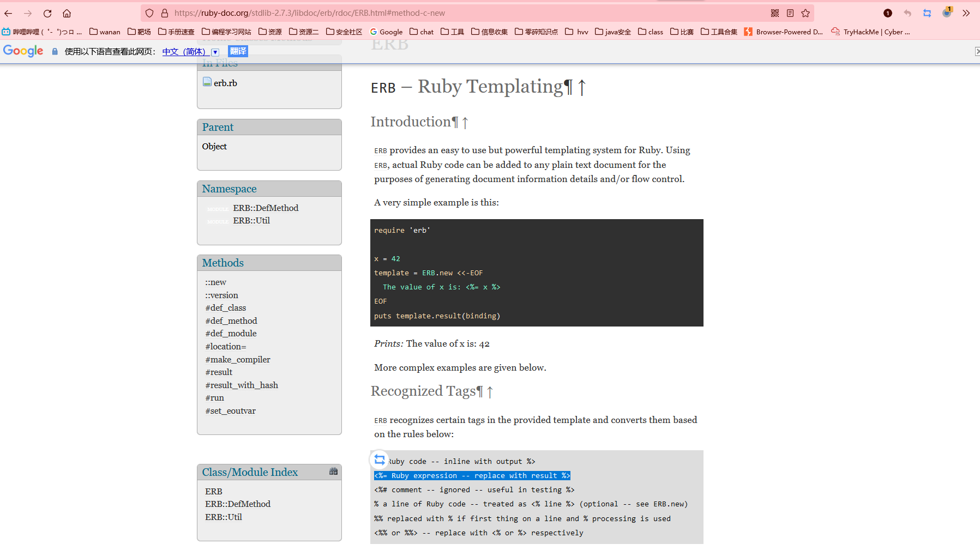Jump to the #result method

[219, 372]
